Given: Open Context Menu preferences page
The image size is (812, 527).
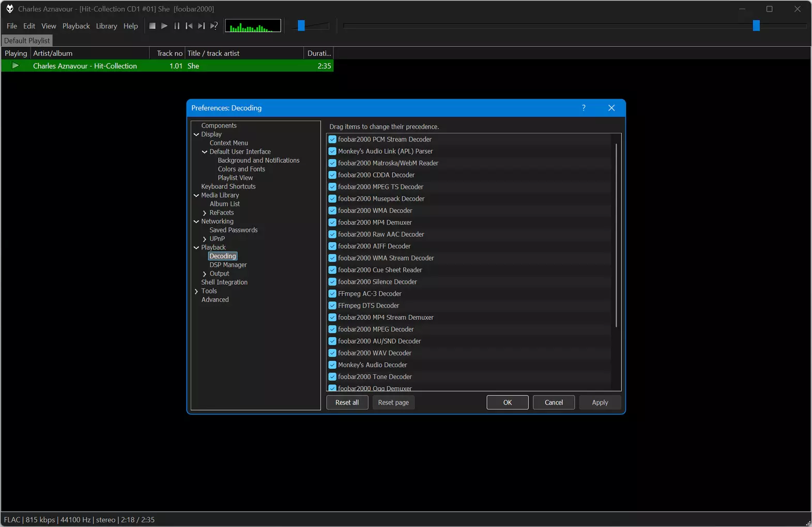Looking at the screenshot, I should (x=229, y=143).
